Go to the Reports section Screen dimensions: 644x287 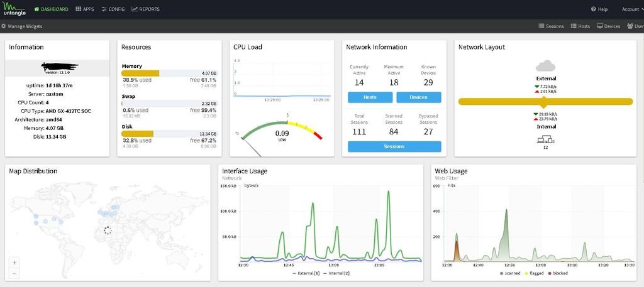pyautogui.click(x=145, y=9)
